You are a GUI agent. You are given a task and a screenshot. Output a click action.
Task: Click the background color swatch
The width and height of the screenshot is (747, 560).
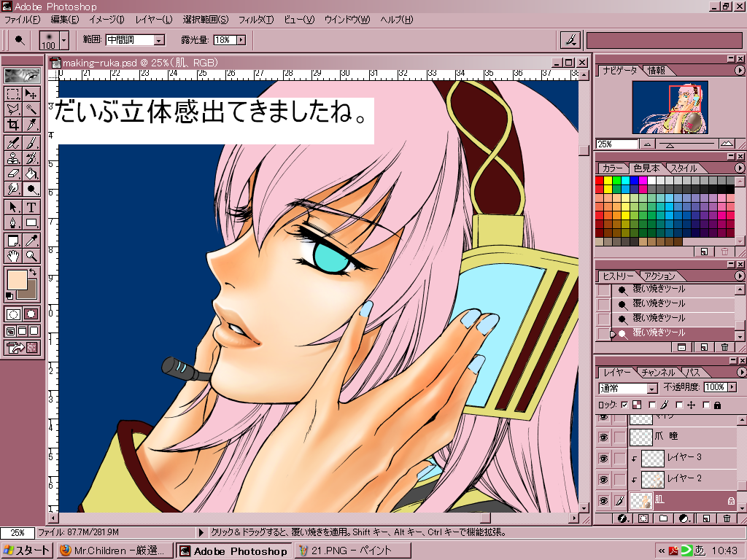tap(31, 292)
